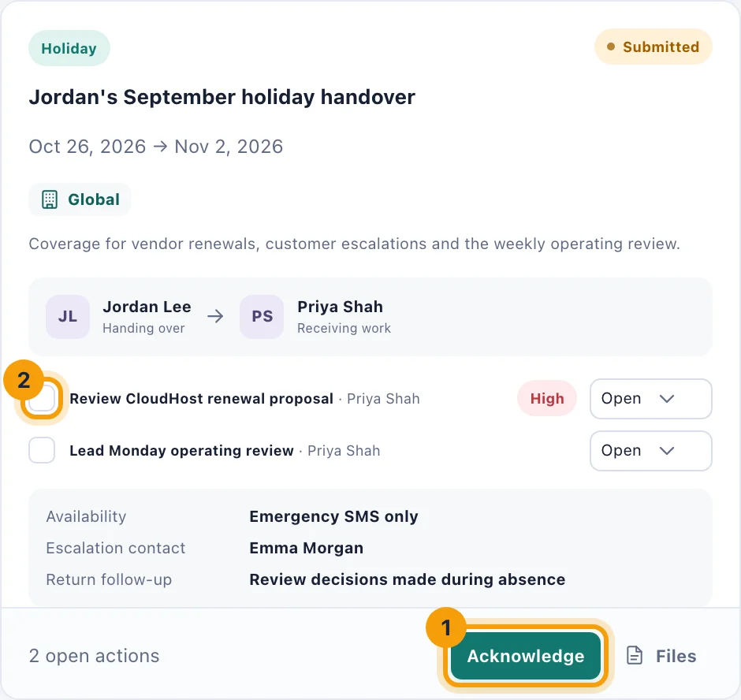
Task: Click the Return follow-up label
Action: (109, 579)
